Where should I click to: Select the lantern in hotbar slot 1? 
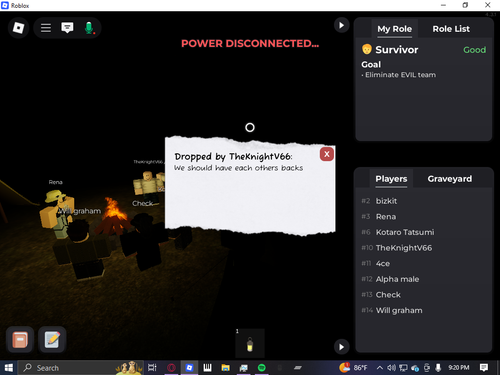tap(250, 344)
